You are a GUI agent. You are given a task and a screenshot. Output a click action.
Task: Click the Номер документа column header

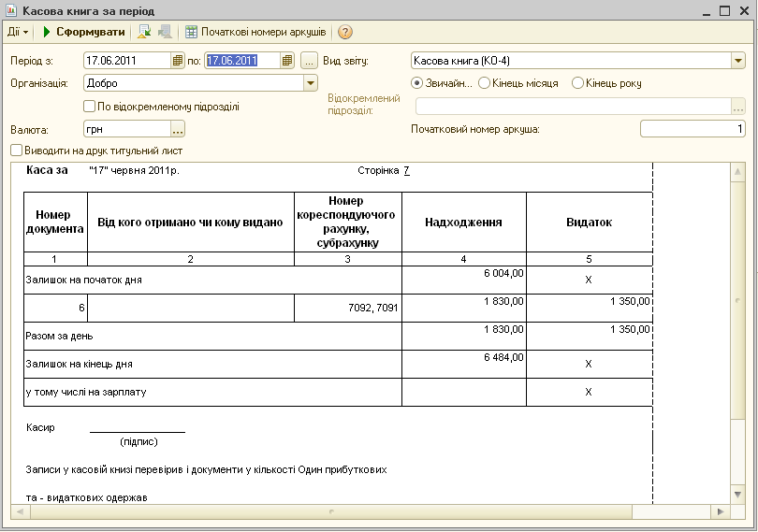55,223
